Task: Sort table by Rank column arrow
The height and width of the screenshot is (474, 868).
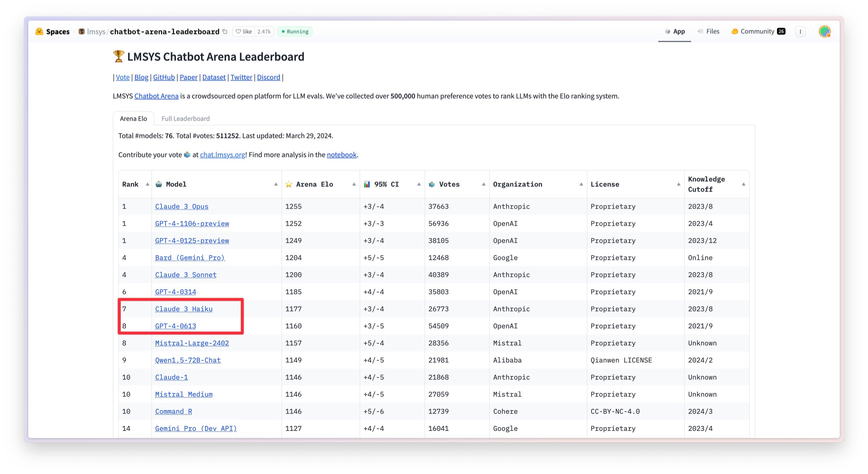Action: [147, 184]
